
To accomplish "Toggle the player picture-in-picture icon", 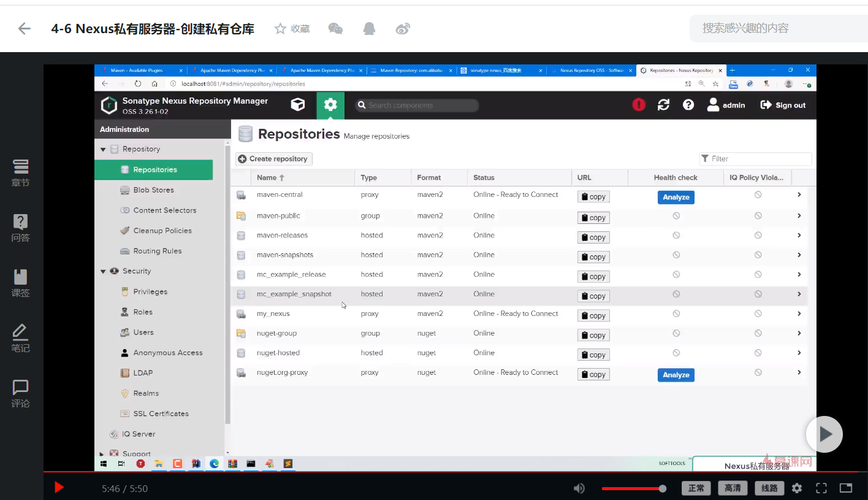I will point(846,488).
